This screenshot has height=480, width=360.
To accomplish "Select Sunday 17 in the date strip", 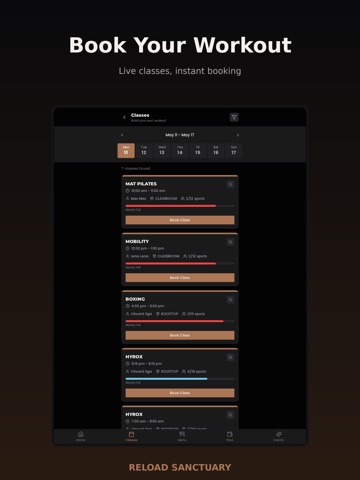I will pos(234,150).
